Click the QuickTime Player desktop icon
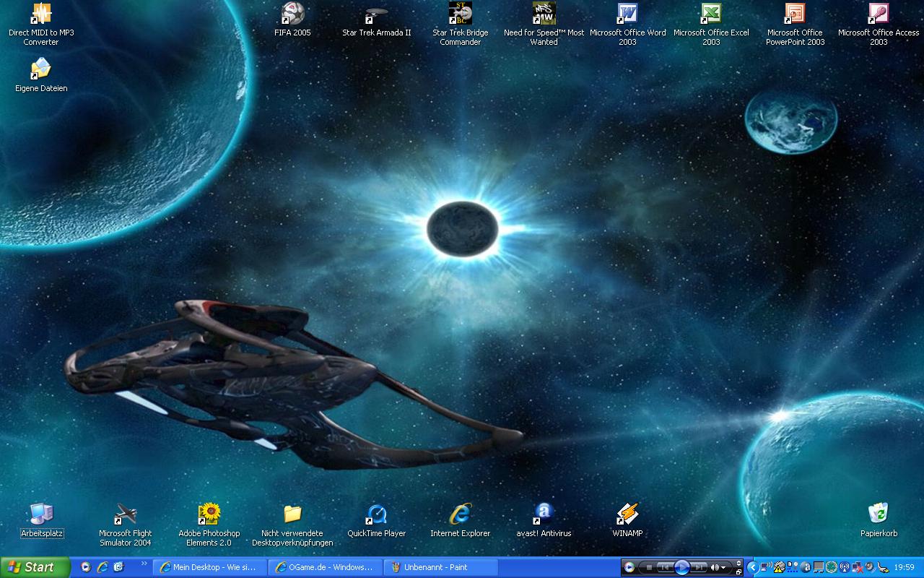924x578 pixels. (376, 514)
